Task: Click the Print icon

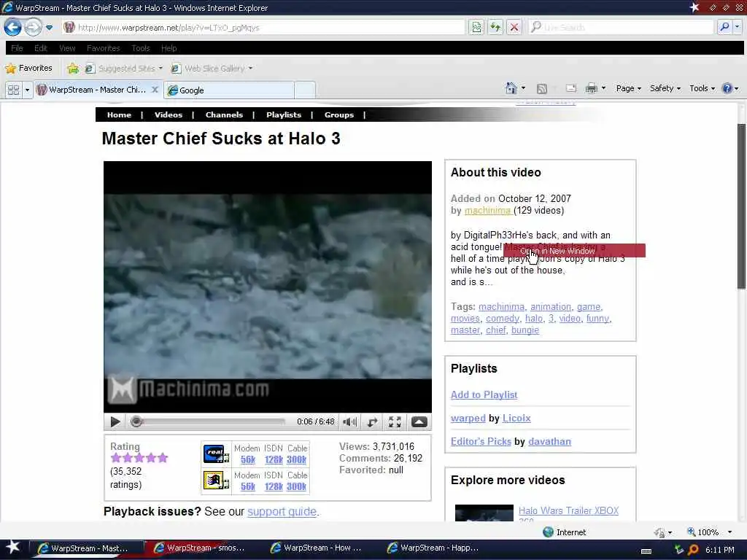Action: tap(591, 88)
